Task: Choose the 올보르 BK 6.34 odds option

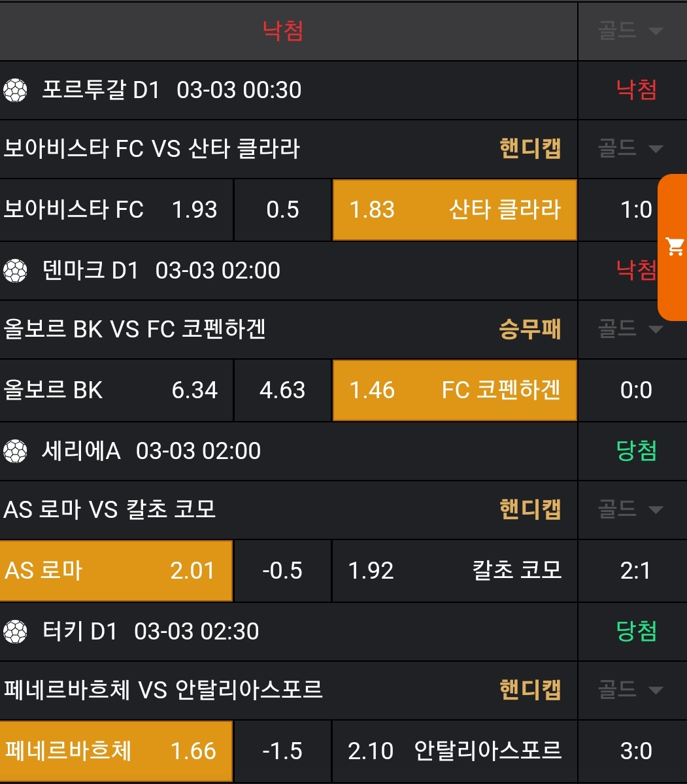Action: coord(116,390)
